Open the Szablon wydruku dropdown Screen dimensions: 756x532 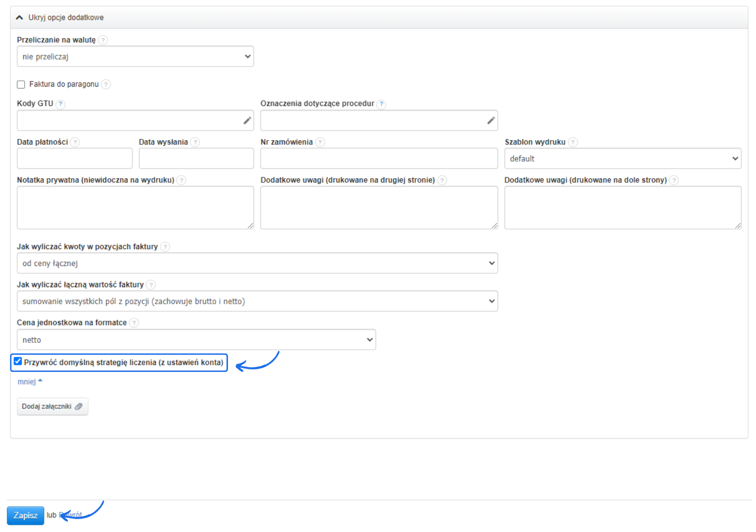coord(623,159)
